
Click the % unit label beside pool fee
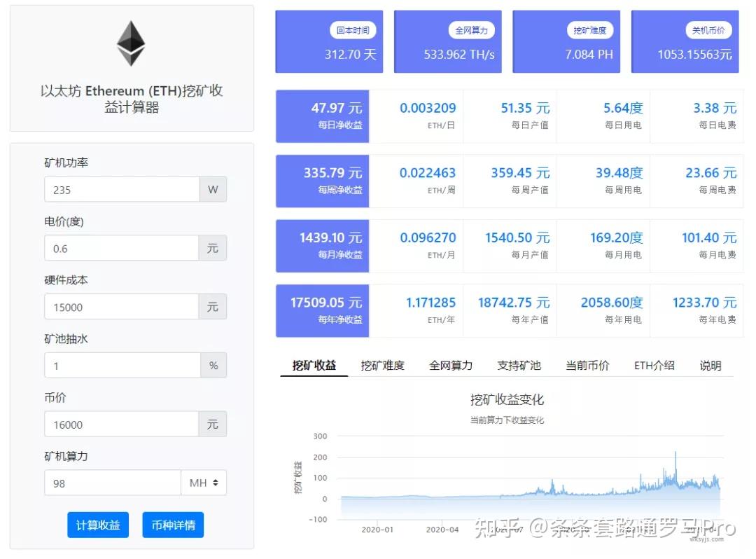point(213,366)
